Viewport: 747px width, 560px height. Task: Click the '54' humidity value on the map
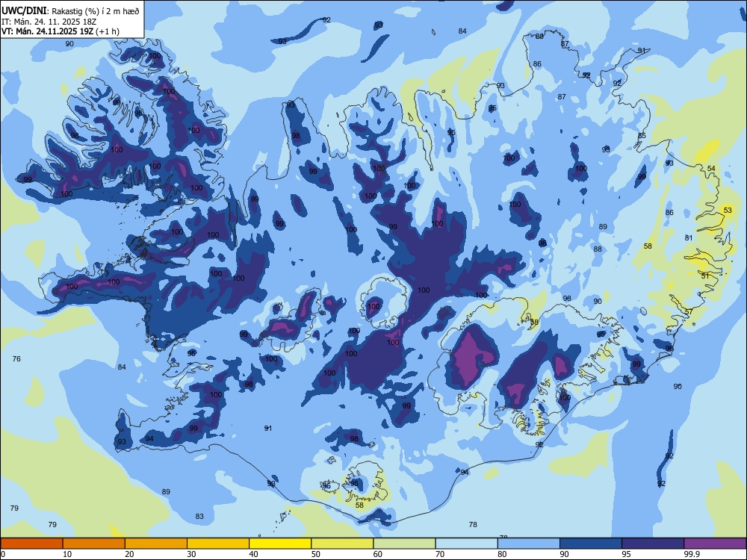click(x=711, y=169)
